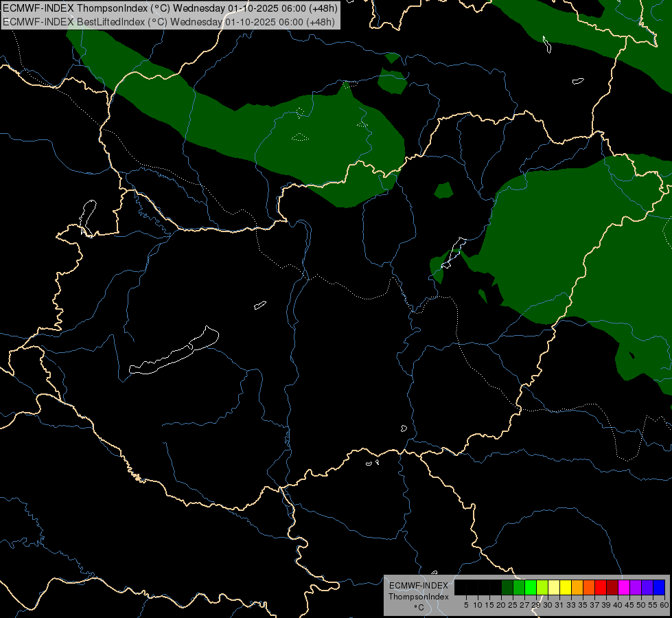Click the BestLiftedIndex title line in the header
This screenshot has height=618, width=672.
(x=169, y=22)
